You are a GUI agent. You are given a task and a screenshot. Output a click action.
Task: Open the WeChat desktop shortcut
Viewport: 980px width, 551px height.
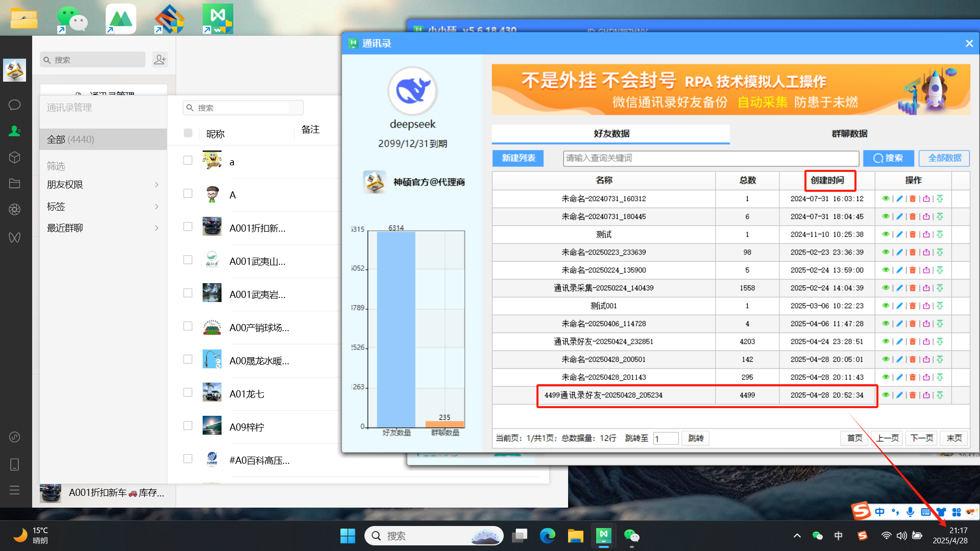pos(72,19)
